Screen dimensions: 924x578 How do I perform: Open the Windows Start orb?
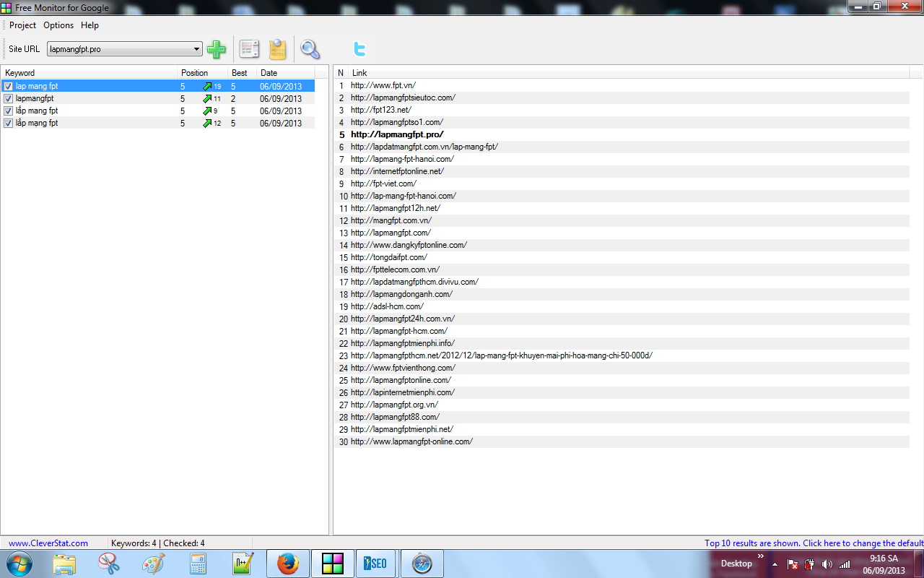19,564
